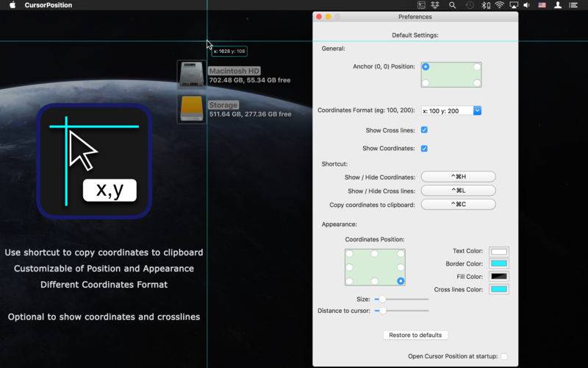Viewport: 588px width, 368px height.
Task: Minimize the Preferences window
Action: coord(328,17)
